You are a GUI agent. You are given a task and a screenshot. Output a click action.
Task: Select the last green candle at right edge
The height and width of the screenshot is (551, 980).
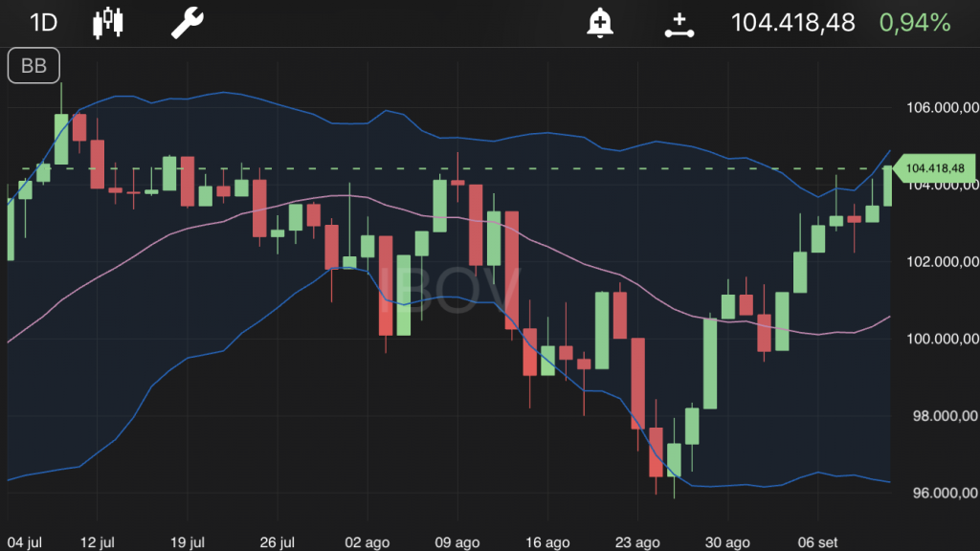(887, 187)
